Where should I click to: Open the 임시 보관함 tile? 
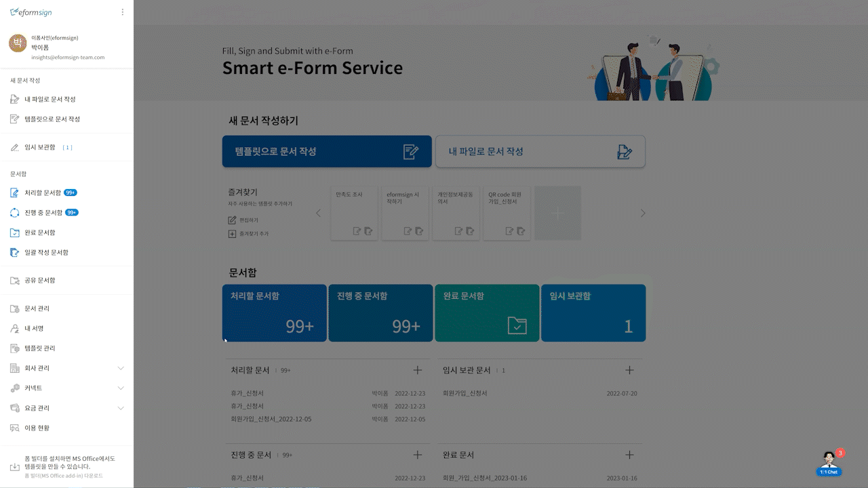[x=593, y=313]
